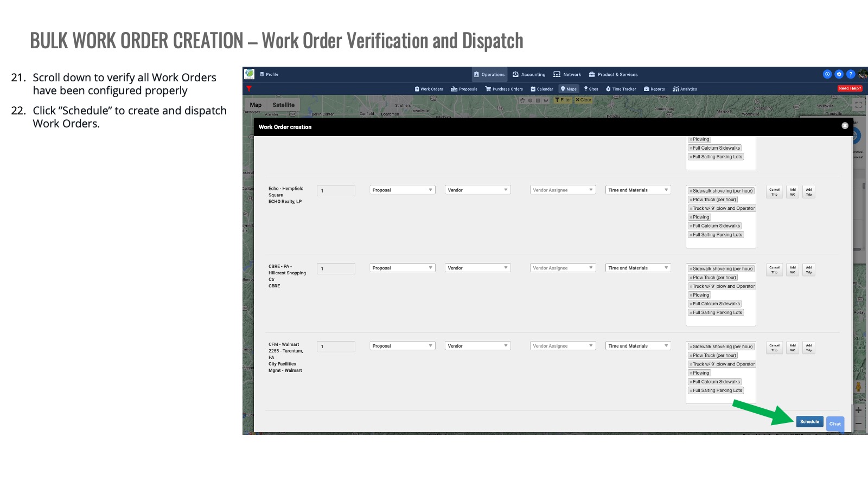Switch to the Accounting tab

[x=529, y=74]
